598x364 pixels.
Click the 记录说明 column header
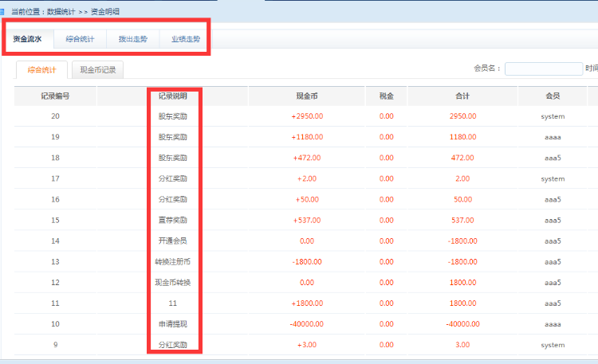coord(173,96)
